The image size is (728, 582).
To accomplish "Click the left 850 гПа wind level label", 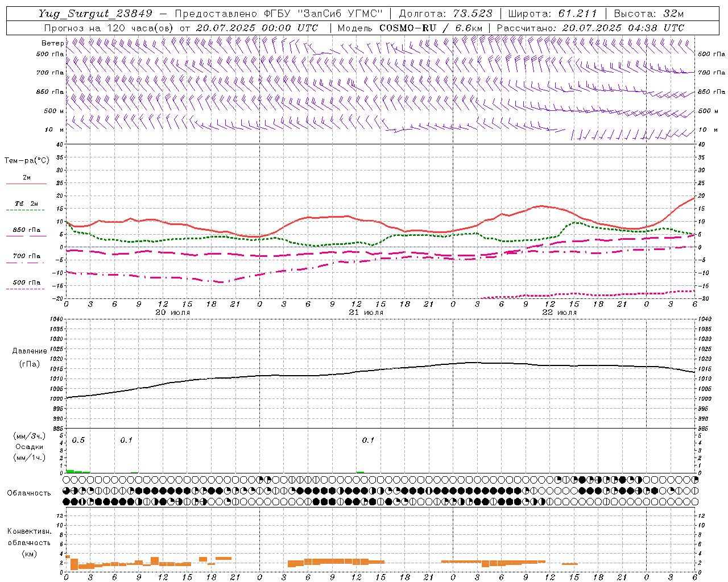I will (50, 92).
